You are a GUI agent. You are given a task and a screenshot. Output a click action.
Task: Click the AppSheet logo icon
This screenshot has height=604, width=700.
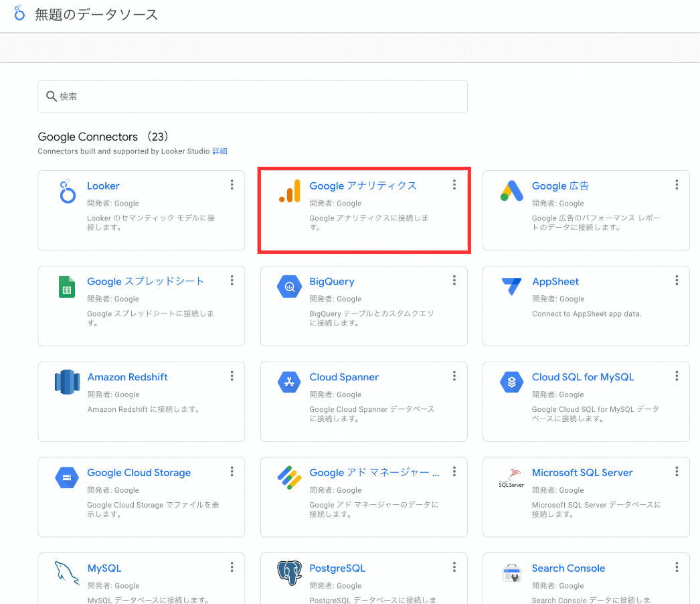511,287
